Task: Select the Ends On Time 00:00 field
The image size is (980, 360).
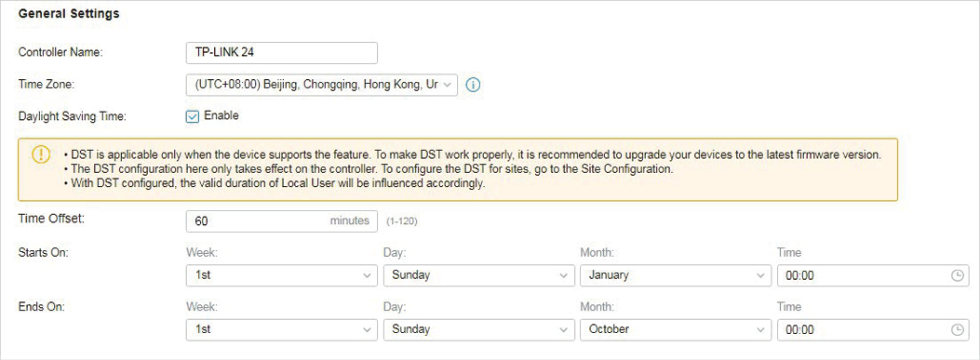Action: 873,329
